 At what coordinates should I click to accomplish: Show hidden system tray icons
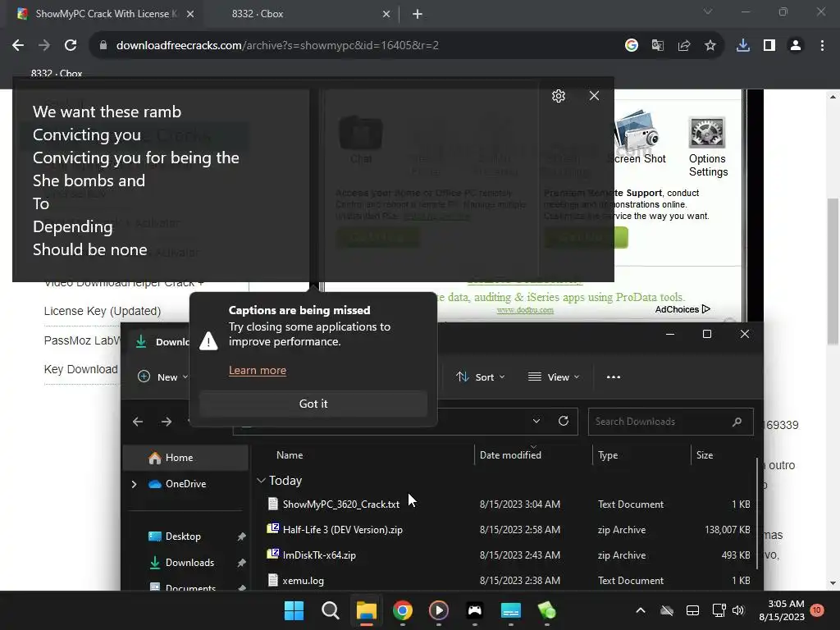[x=641, y=610]
